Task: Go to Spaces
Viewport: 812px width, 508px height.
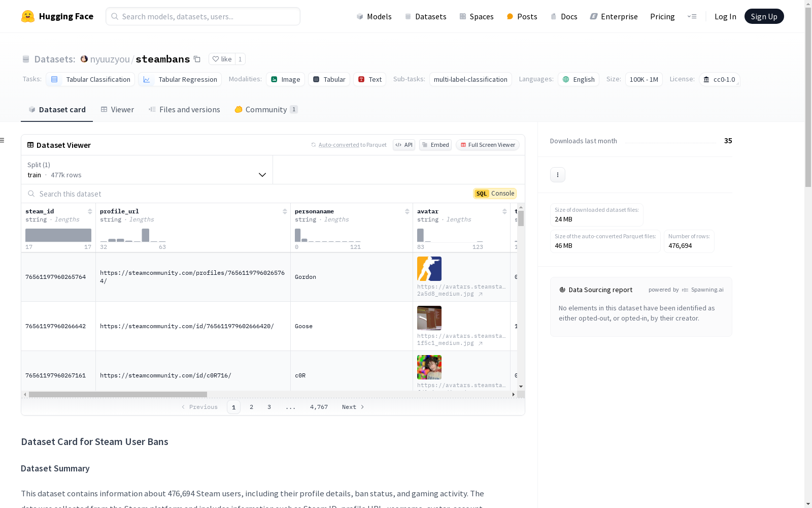Action: tap(476, 16)
